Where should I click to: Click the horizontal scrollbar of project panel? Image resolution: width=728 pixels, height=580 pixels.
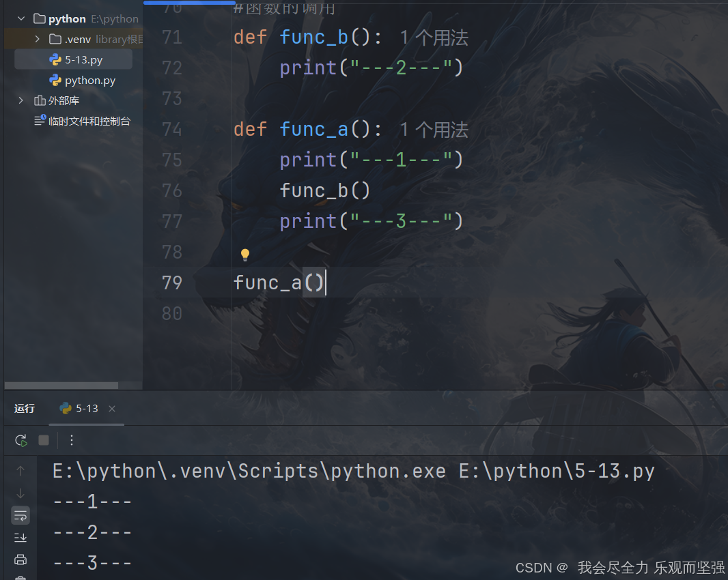coord(61,386)
